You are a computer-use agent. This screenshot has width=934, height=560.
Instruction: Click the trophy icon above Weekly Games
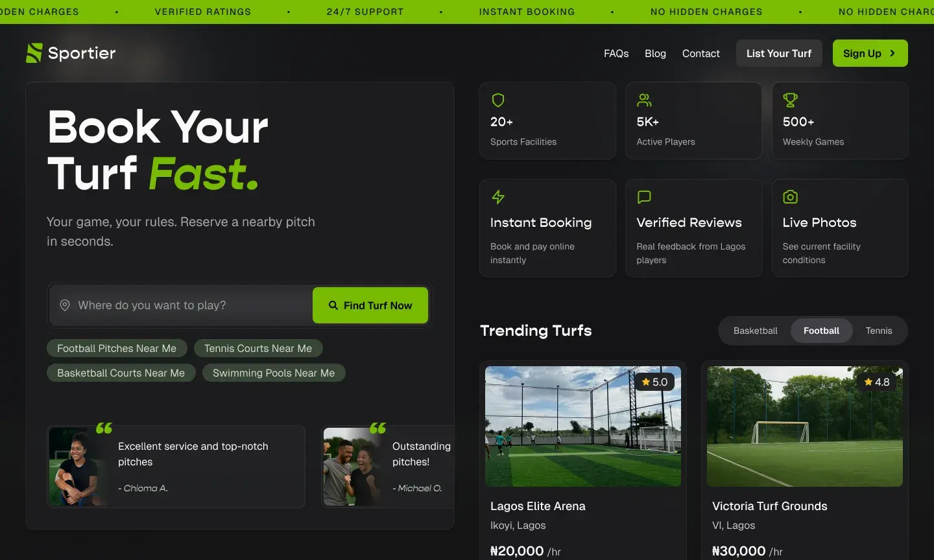(790, 100)
